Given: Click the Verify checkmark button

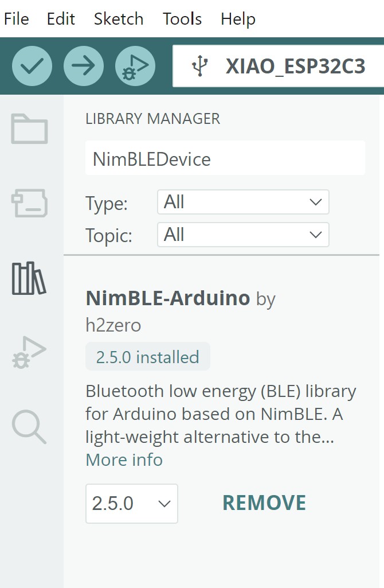Looking at the screenshot, I should coord(32,67).
